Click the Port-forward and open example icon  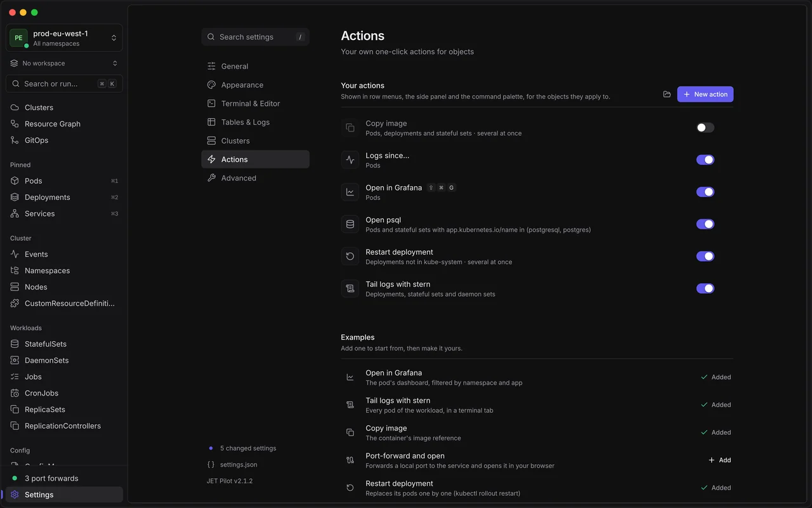pos(350,460)
